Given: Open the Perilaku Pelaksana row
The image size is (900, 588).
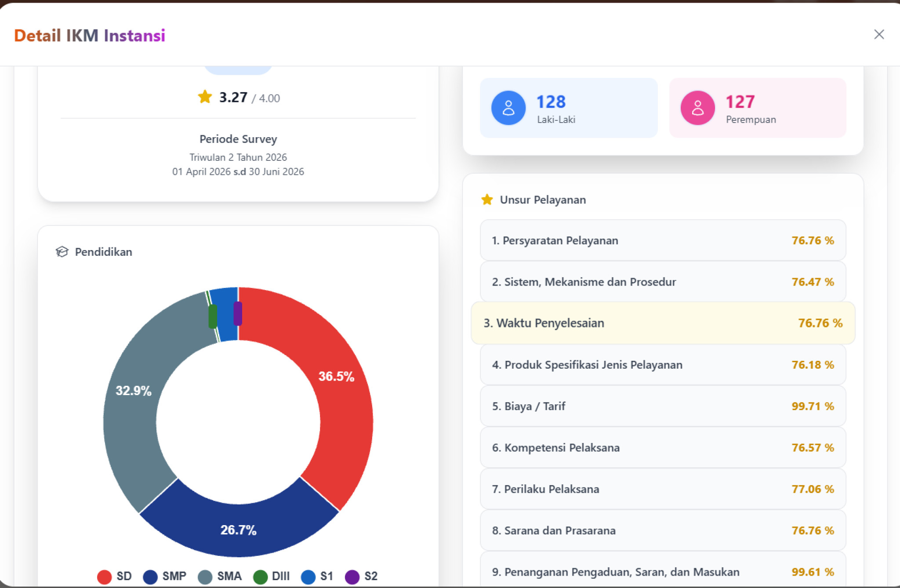Looking at the screenshot, I should pos(663,489).
